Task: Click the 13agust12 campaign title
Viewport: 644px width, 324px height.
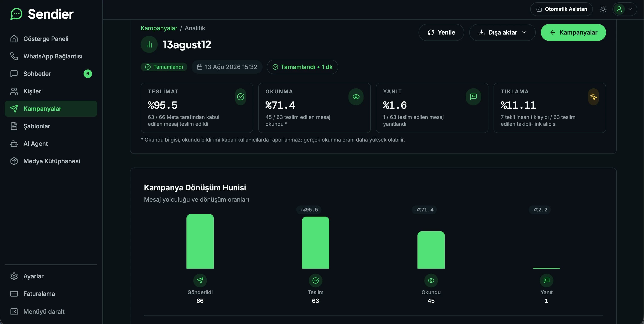Action: (187, 45)
